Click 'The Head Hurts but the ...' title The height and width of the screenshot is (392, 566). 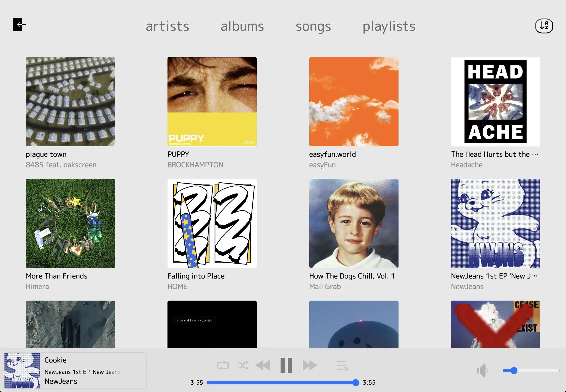point(495,154)
